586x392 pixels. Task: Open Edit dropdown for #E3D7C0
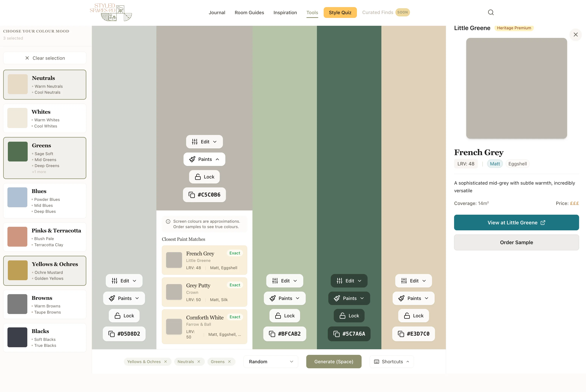pyautogui.click(x=414, y=281)
